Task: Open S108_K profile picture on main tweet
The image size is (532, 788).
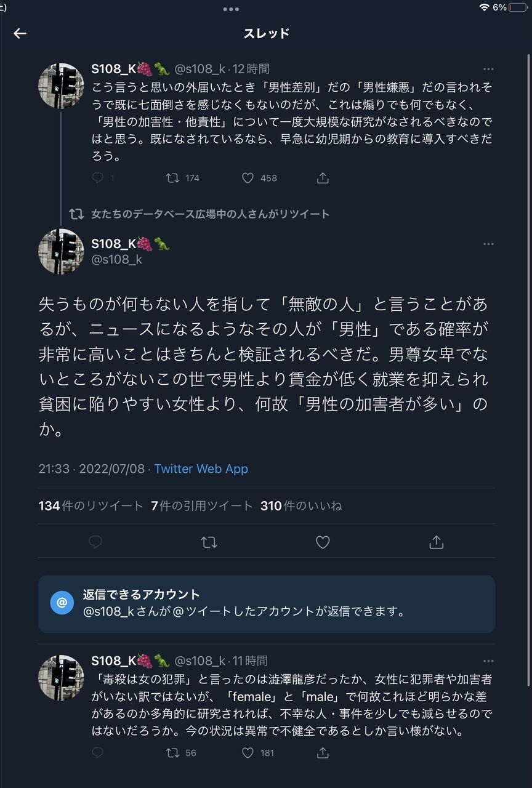Action: click(x=61, y=251)
